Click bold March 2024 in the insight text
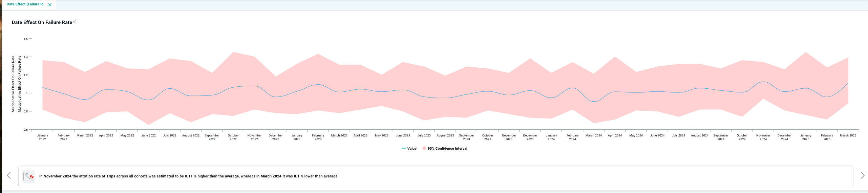 (x=271, y=176)
